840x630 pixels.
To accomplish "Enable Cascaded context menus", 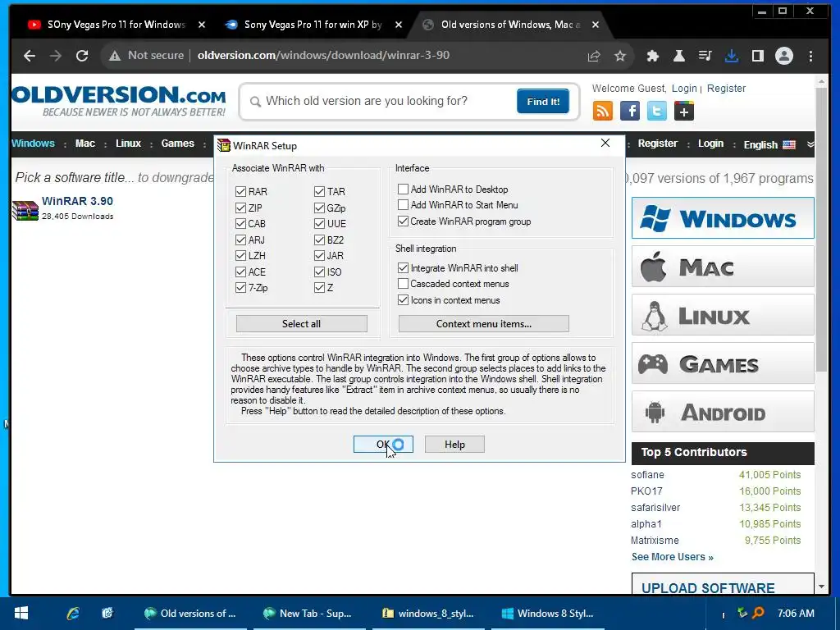I will click(403, 283).
